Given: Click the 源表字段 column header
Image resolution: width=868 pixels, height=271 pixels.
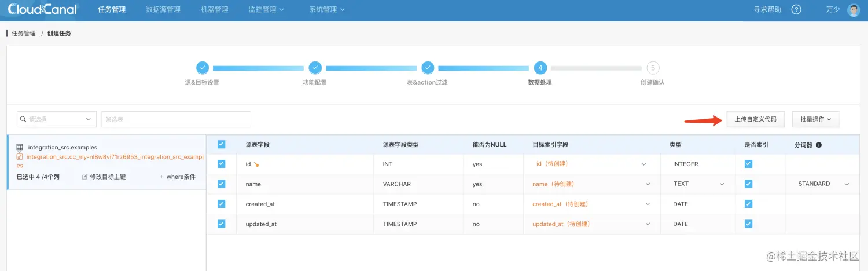Looking at the screenshot, I should click(258, 145).
